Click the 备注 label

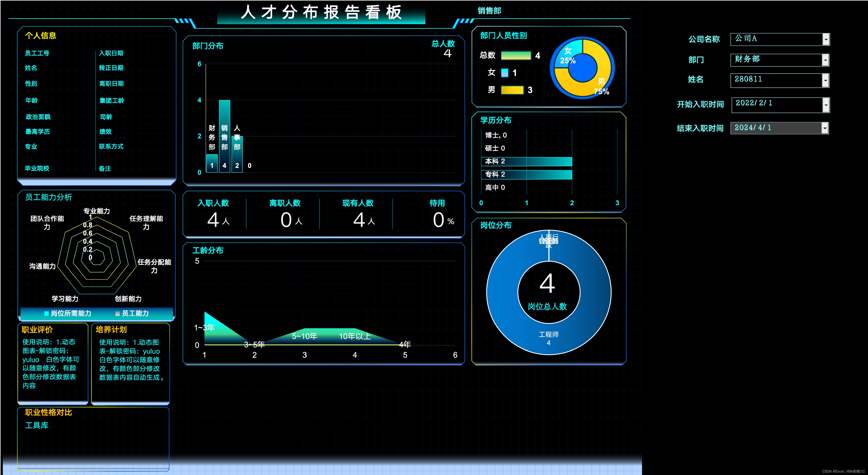105,168
